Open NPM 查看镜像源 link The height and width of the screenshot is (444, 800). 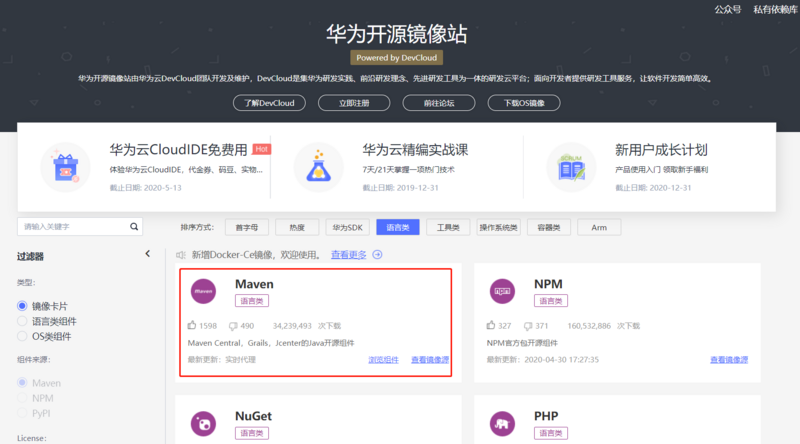729,360
